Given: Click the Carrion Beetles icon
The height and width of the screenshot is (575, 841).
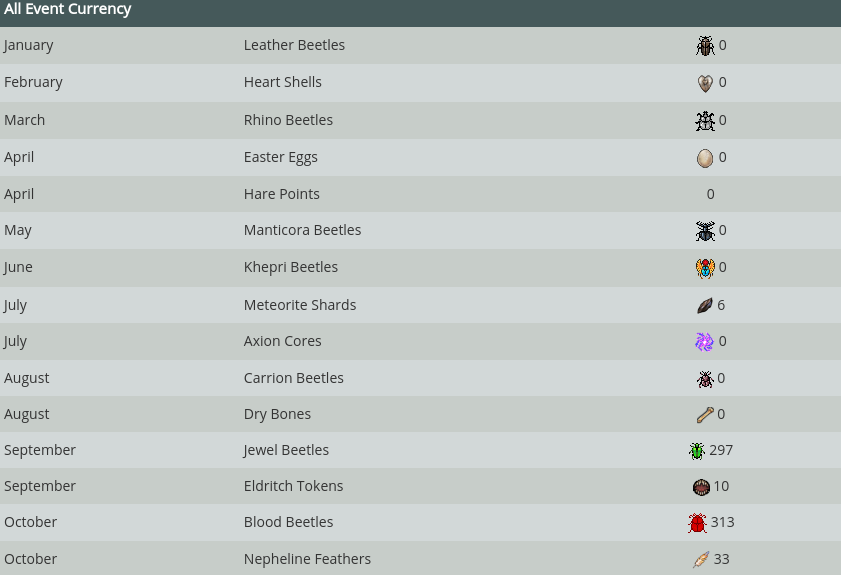Looking at the screenshot, I should (x=705, y=379).
